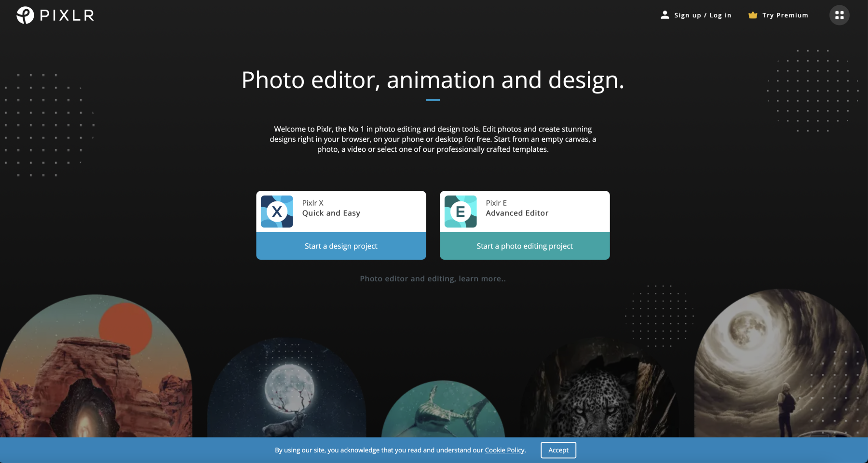Click the Pixlr E app icon

point(461,212)
